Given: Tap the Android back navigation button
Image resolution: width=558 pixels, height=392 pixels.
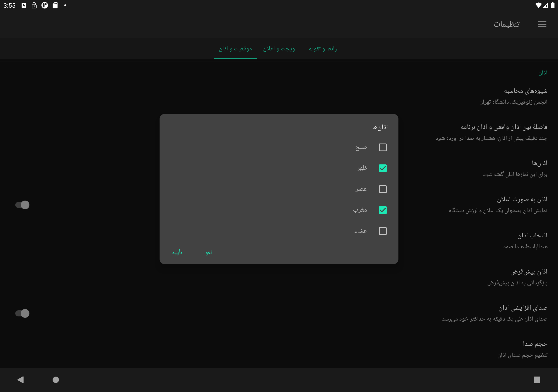Looking at the screenshot, I should (x=21, y=380).
